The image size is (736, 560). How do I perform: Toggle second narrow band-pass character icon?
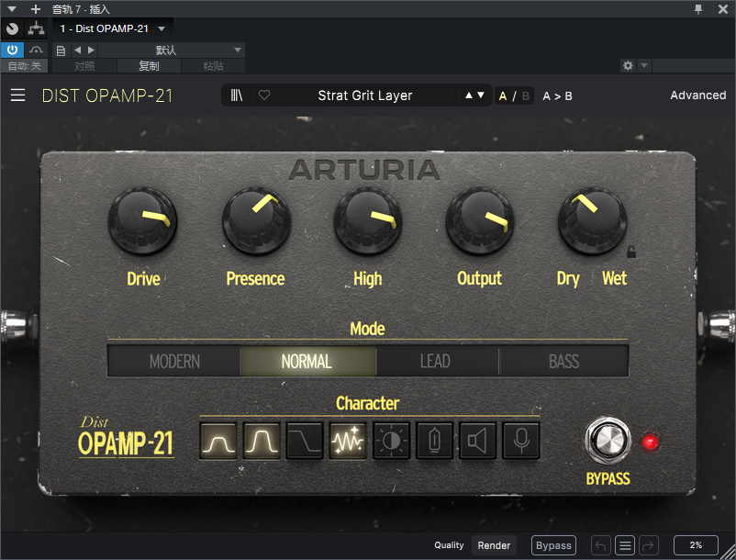point(262,441)
